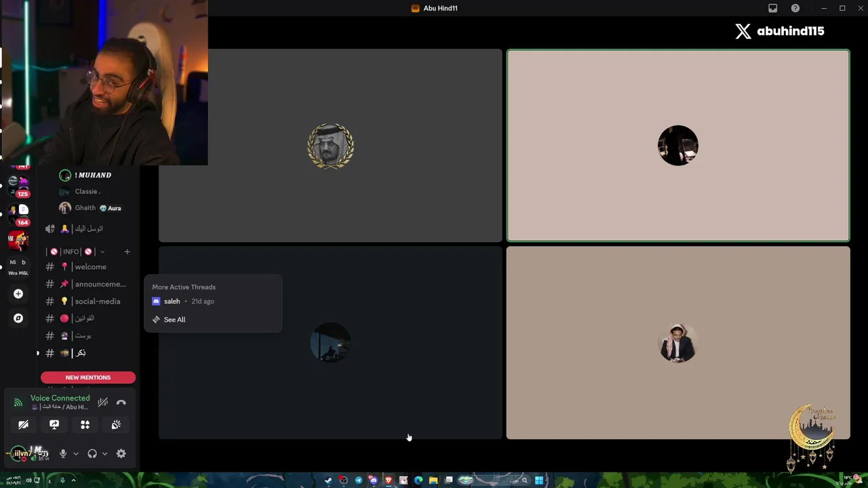
Task: Open User Settings gear
Action: [121, 453]
